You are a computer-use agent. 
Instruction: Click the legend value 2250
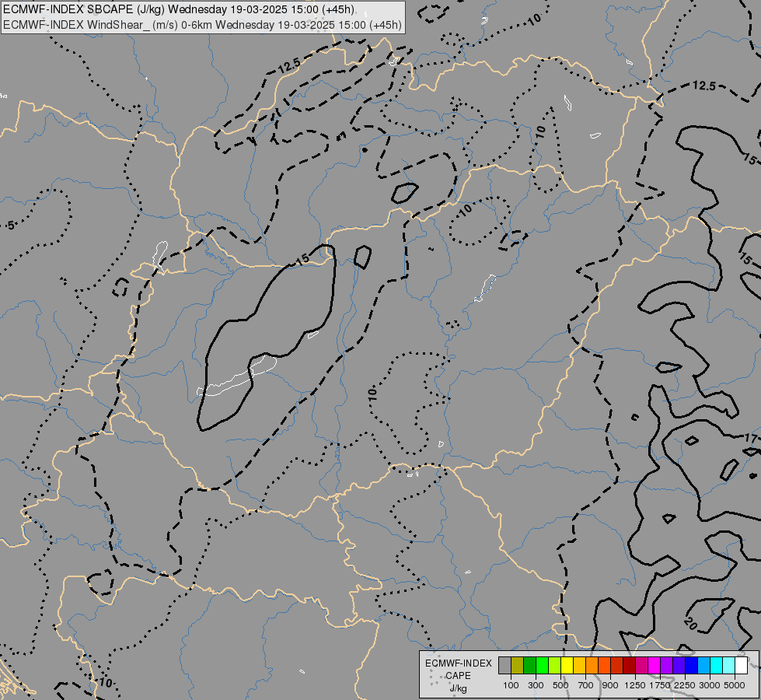[x=686, y=685]
